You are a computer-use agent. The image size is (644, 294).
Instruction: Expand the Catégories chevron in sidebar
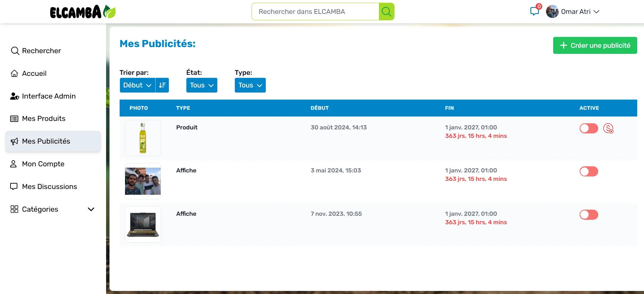[91, 209]
